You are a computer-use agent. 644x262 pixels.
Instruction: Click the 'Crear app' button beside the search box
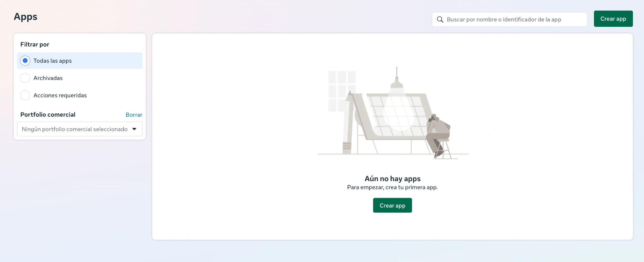point(613,19)
